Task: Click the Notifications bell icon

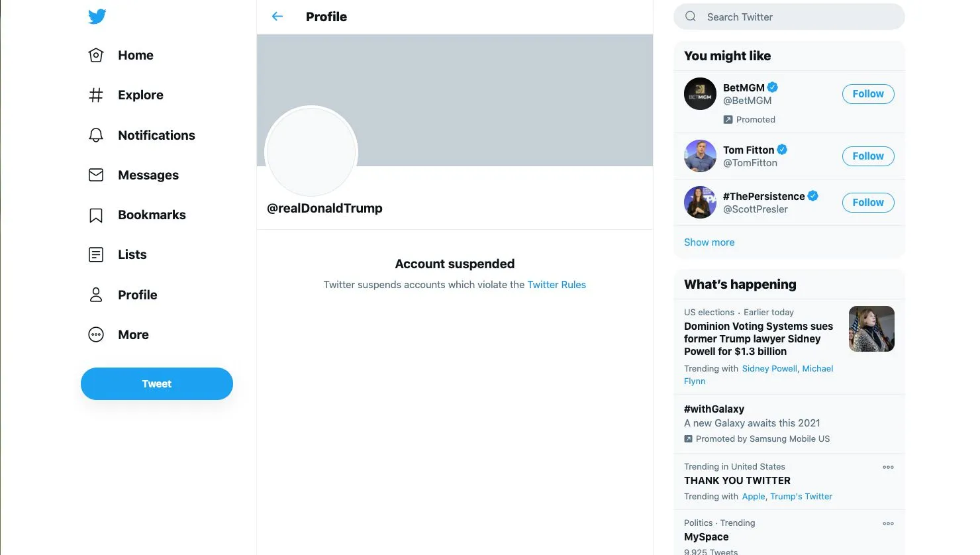Action: [96, 135]
